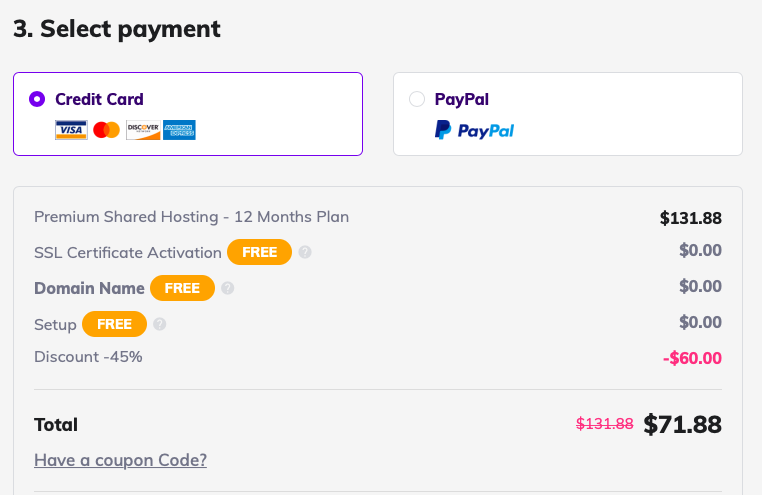Click the FREE badge beside Setup
Viewport: 762px width, 495px height.
[x=114, y=324]
